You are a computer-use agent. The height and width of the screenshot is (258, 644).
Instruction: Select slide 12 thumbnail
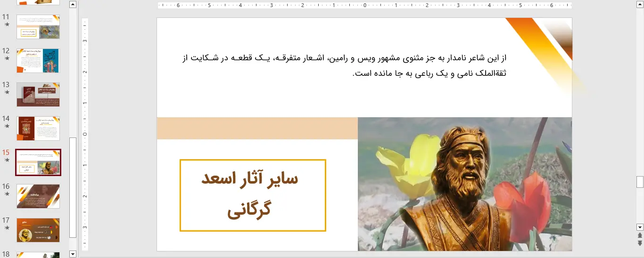pyautogui.click(x=38, y=61)
